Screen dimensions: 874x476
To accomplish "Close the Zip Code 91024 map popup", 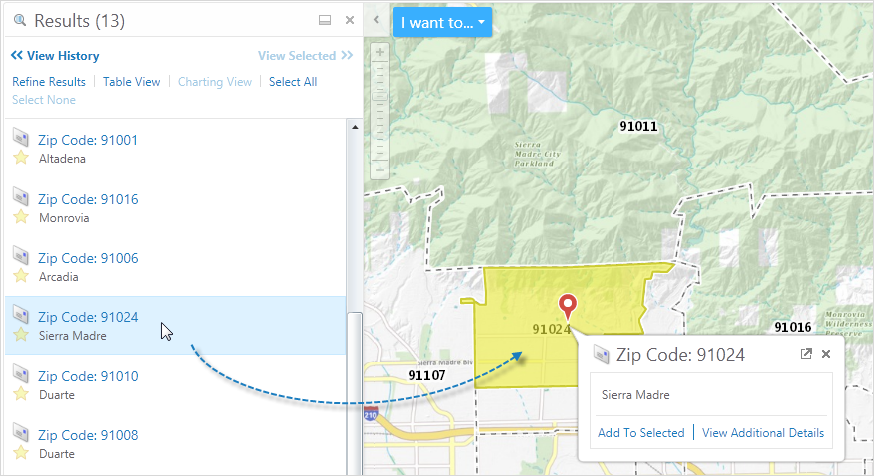I will click(826, 354).
